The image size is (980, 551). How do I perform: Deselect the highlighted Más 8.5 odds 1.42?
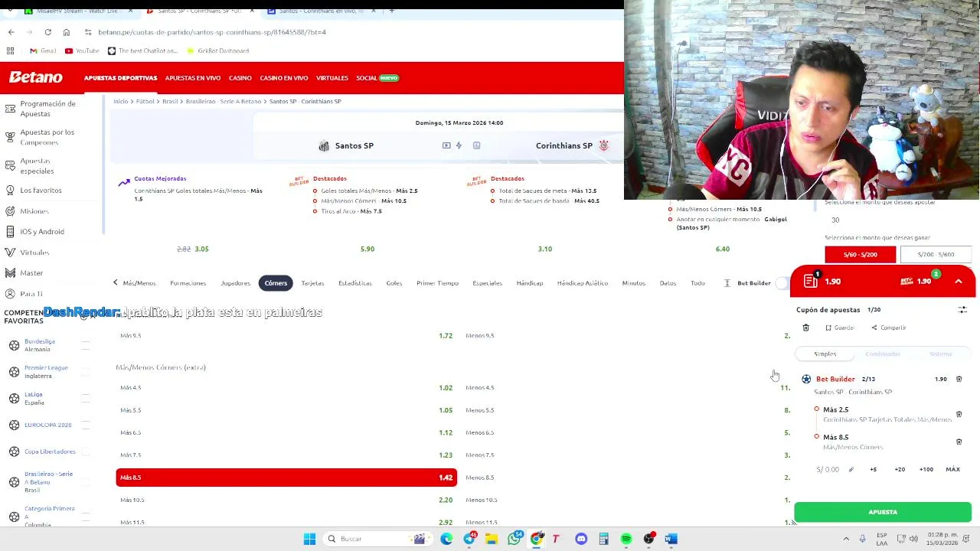tap(286, 478)
